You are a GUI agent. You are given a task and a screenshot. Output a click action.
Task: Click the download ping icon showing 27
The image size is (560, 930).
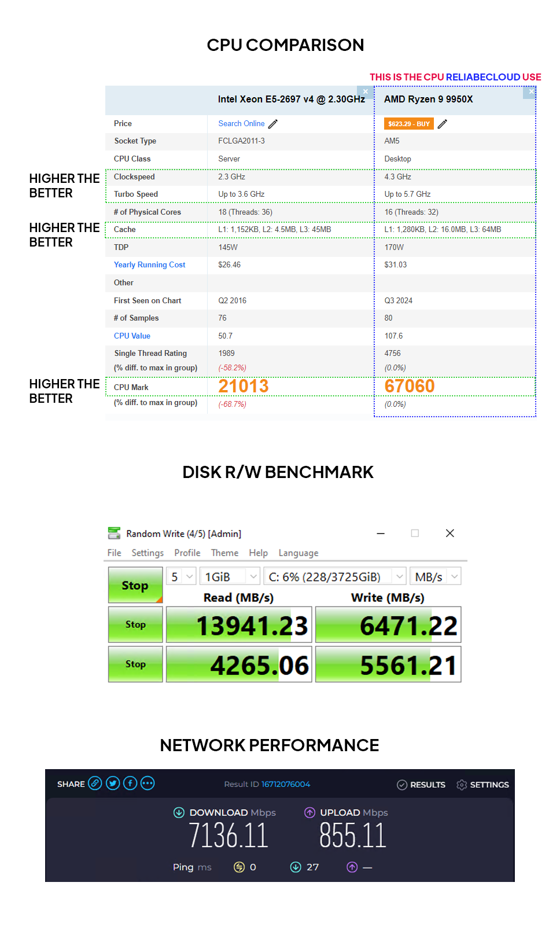(296, 867)
